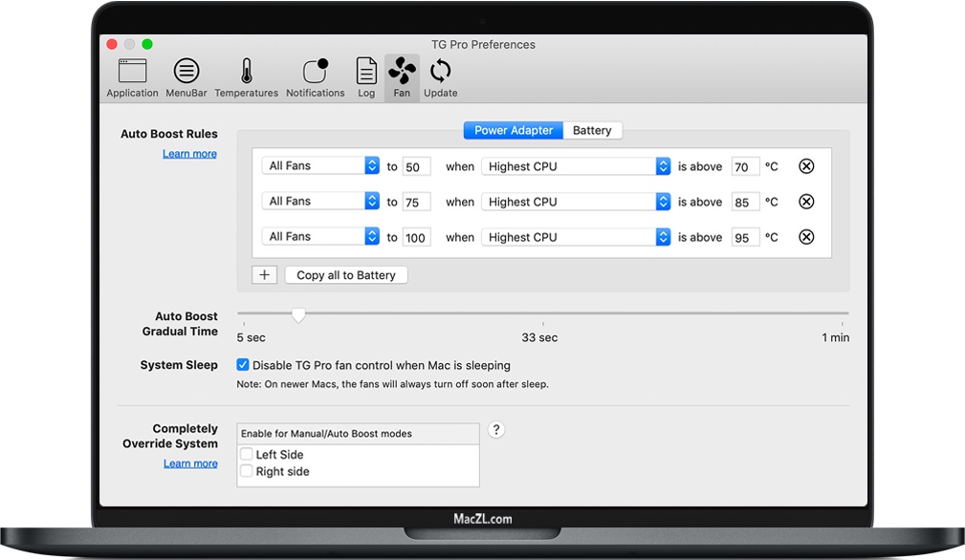Toggle Disable TG Pro fan control when sleeping
This screenshot has width=965, height=560.
[x=243, y=365]
